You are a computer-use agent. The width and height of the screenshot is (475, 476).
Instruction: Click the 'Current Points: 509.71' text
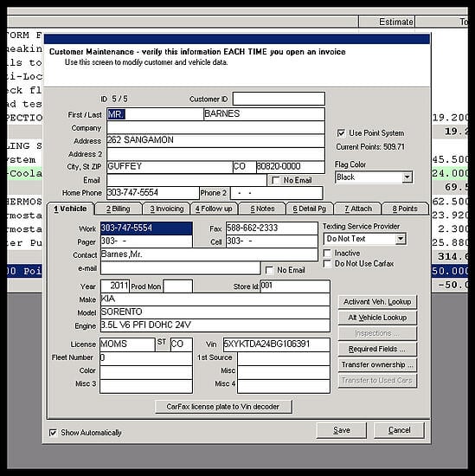click(x=370, y=147)
